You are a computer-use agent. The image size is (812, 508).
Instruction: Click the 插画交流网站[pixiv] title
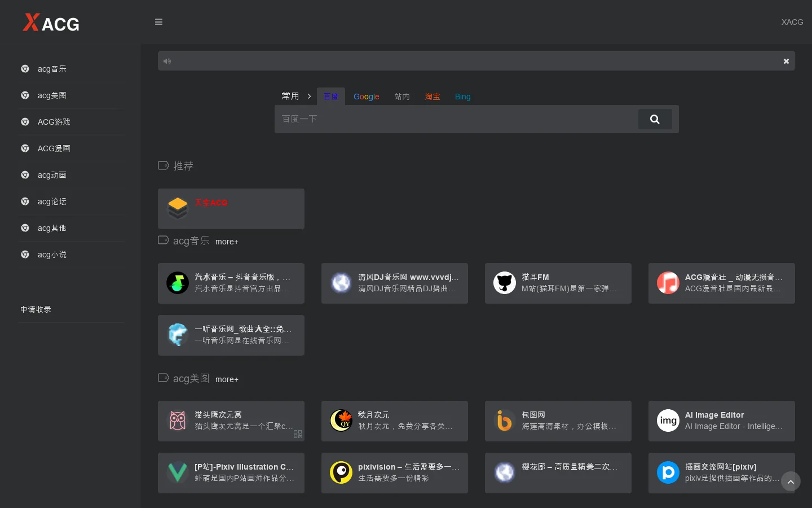[721, 467]
